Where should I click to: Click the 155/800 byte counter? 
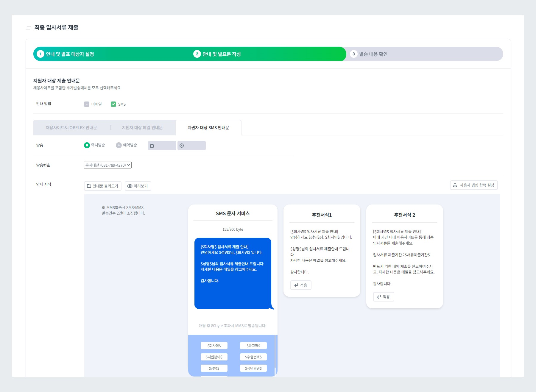pos(233,229)
